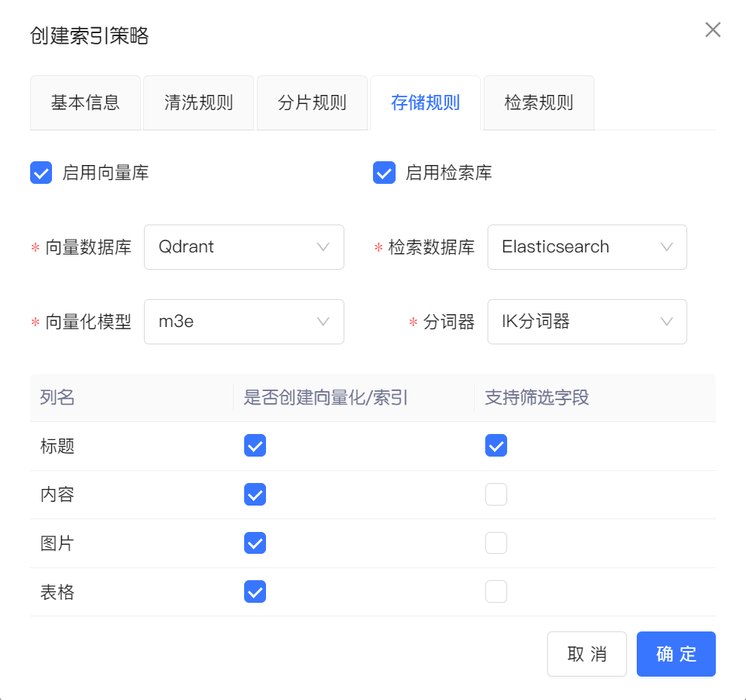
Task: Enable filter field for 内容 row
Action: click(496, 495)
